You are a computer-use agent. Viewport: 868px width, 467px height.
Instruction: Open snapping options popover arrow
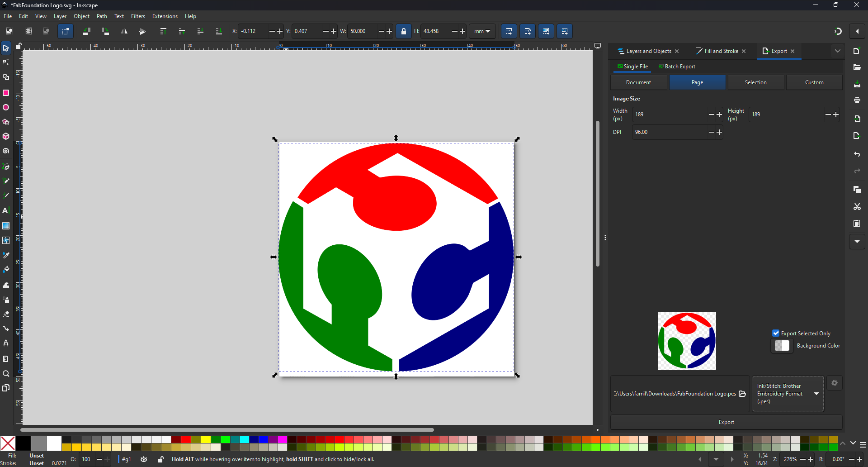(857, 31)
